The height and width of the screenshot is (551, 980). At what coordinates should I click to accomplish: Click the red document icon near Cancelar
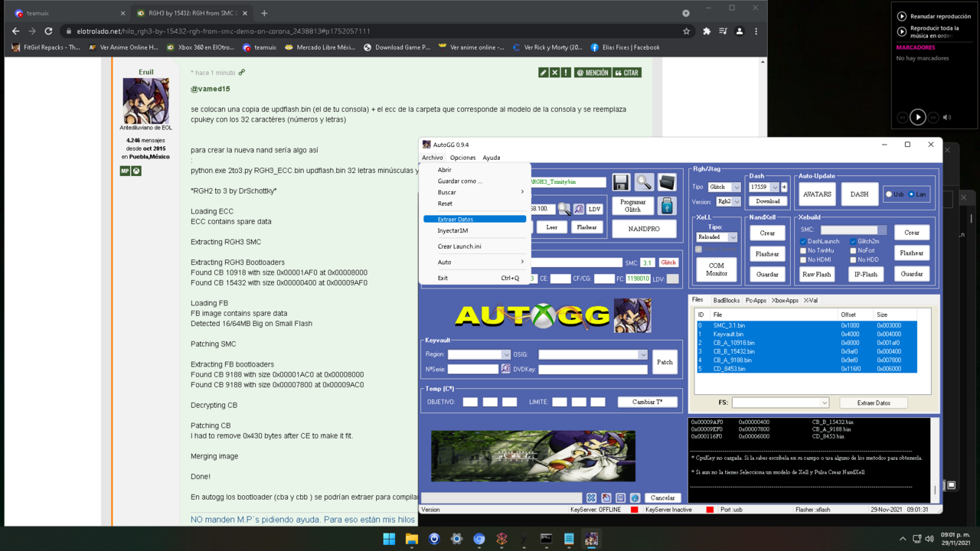click(x=606, y=497)
